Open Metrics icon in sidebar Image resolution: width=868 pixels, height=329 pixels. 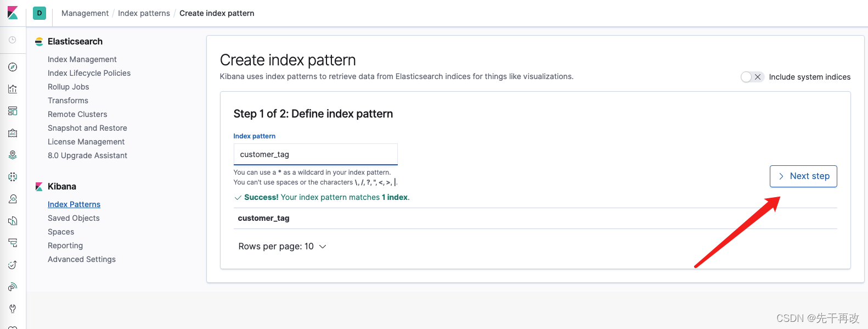click(x=13, y=199)
